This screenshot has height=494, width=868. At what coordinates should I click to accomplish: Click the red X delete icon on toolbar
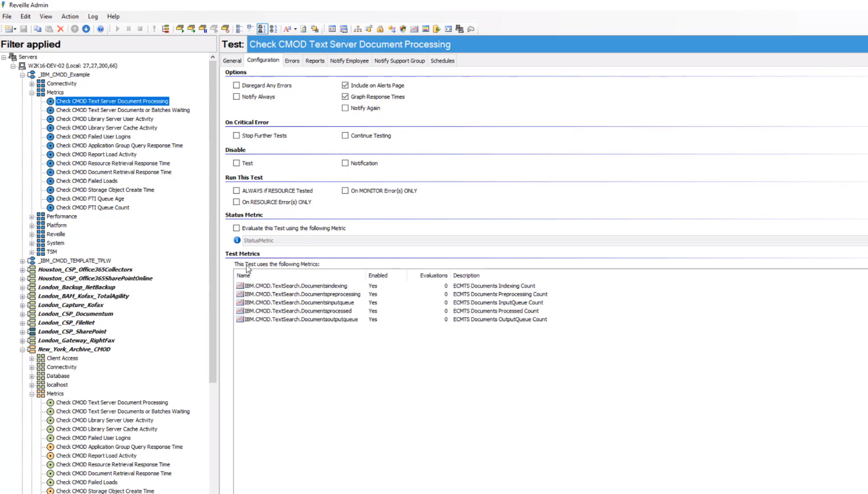61,28
